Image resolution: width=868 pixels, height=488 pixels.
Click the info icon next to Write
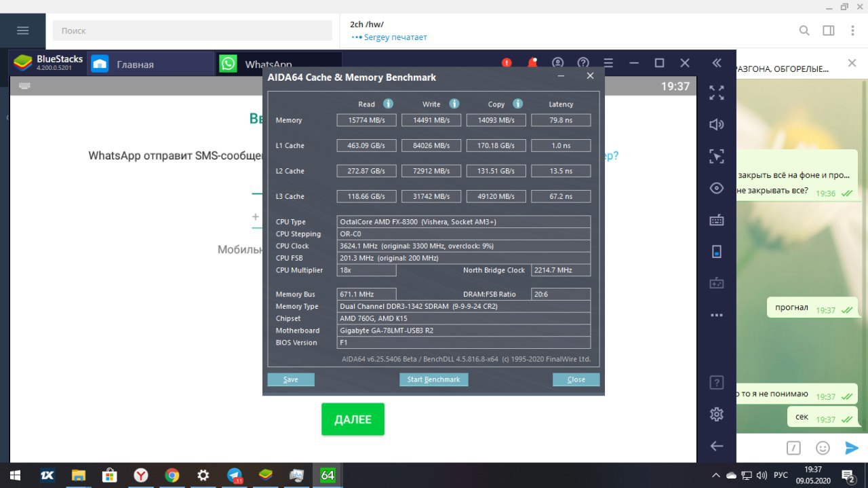[x=454, y=104]
